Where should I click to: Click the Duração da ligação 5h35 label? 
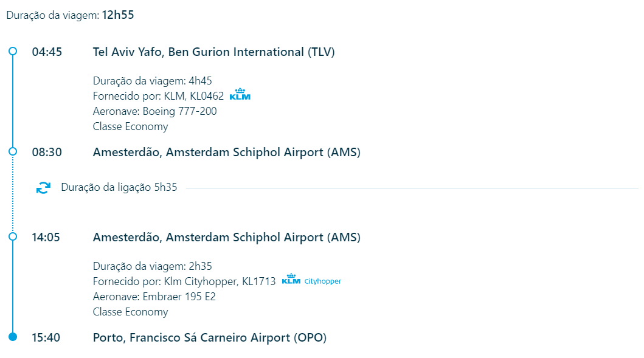click(119, 187)
